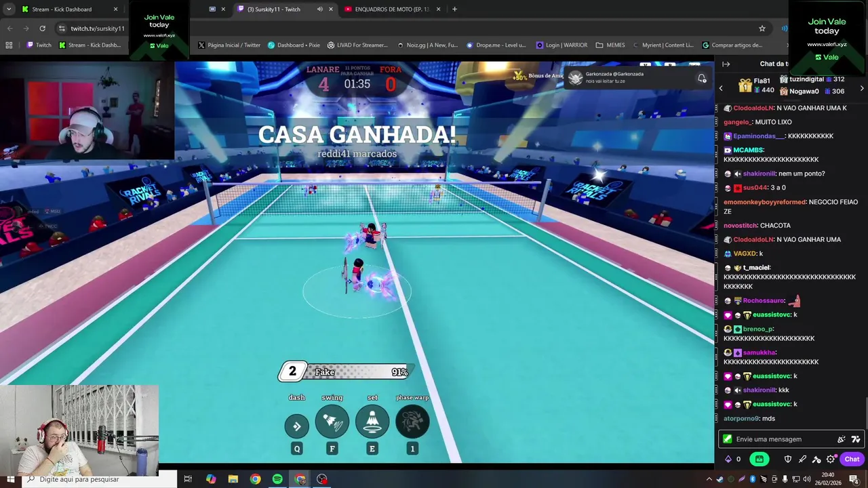
Task: Mute the Surskity11 Twitch tab audio
Action: [x=319, y=9]
